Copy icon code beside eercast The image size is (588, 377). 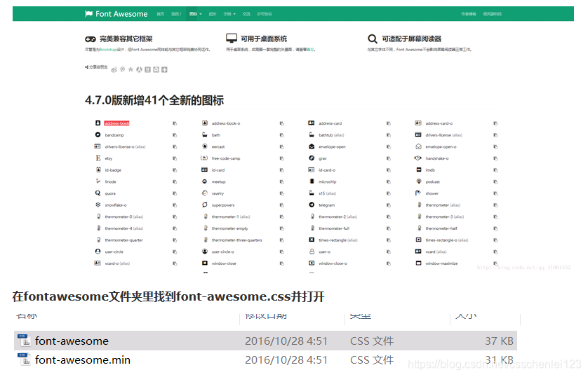click(x=281, y=146)
